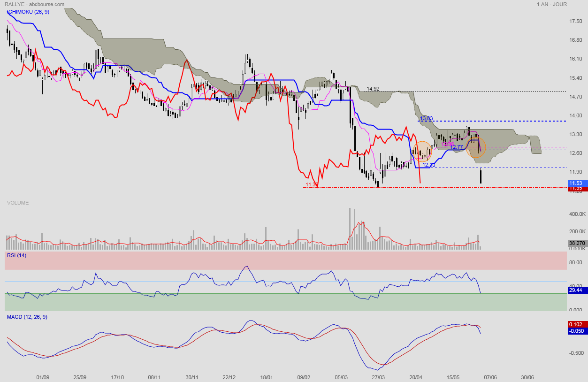Click the 1 AN - JOUR period label

click(551, 4)
